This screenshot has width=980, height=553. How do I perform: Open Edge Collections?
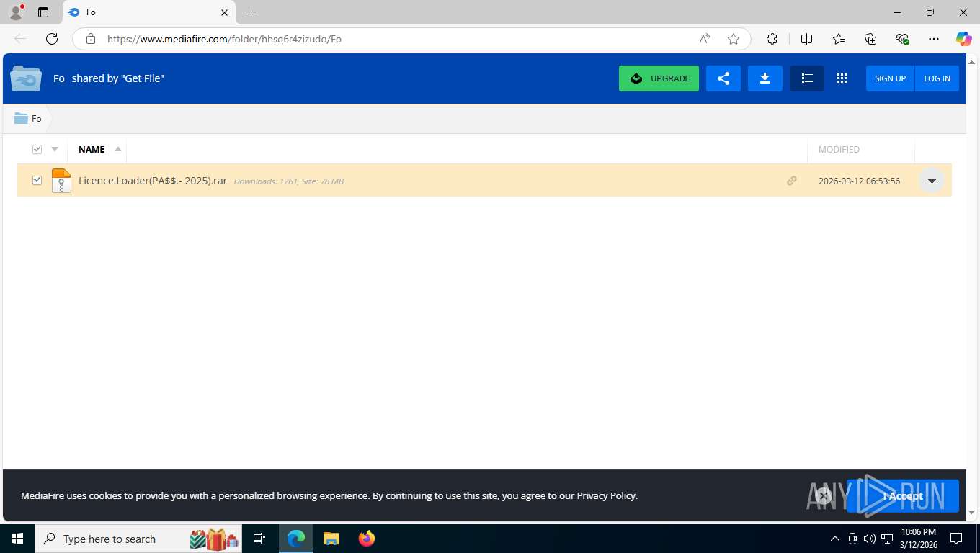[x=870, y=39]
